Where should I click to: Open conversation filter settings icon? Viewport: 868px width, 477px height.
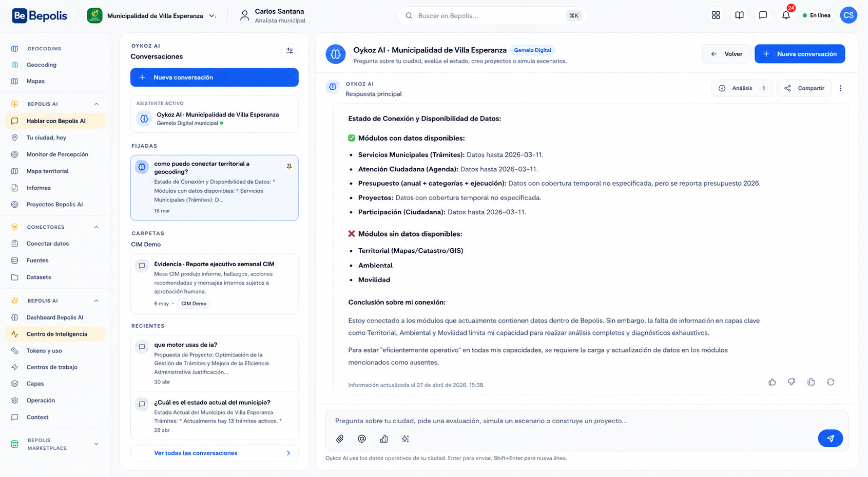click(290, 51)
